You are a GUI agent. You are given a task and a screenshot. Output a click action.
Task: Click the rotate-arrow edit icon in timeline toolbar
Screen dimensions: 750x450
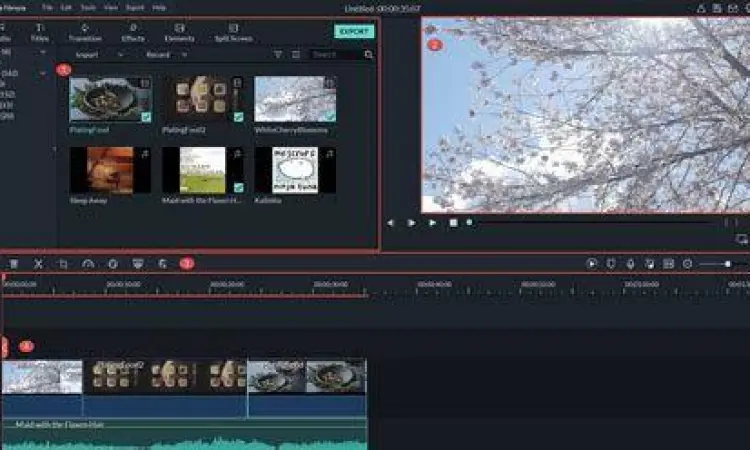163,264
